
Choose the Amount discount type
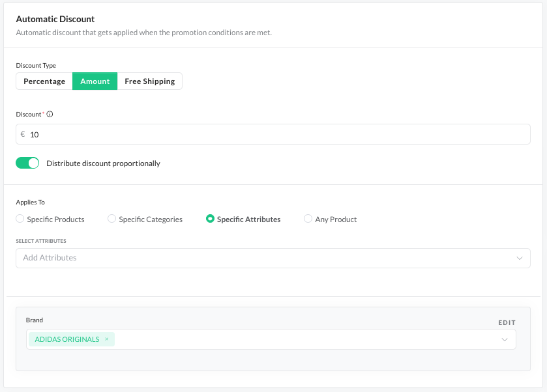click(x=95, y=81)
